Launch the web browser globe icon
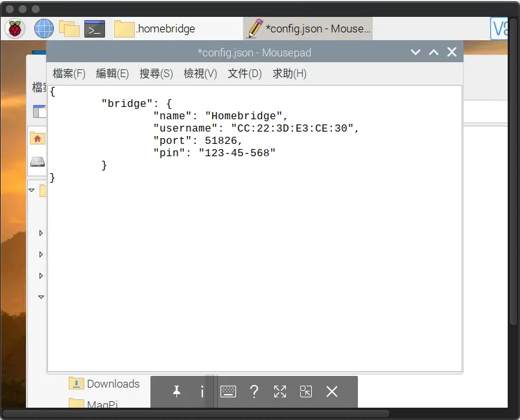520x420 pixels. pos(43,29)
